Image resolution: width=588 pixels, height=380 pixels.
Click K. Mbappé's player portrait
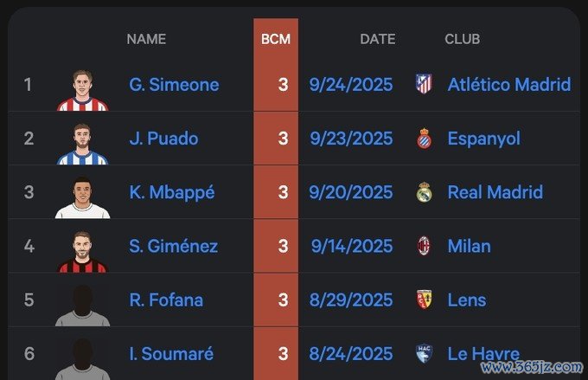pyautogui.click(x=82, y=196)
